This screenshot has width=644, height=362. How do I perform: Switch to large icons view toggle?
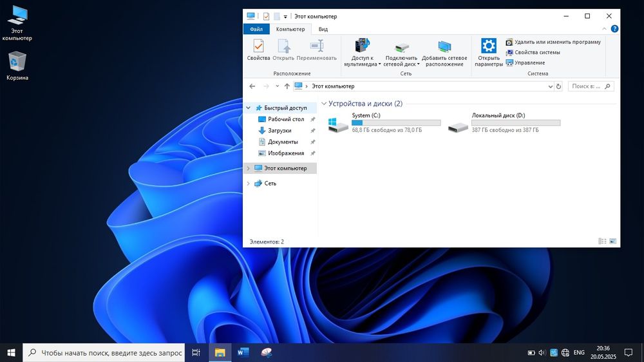613,242
